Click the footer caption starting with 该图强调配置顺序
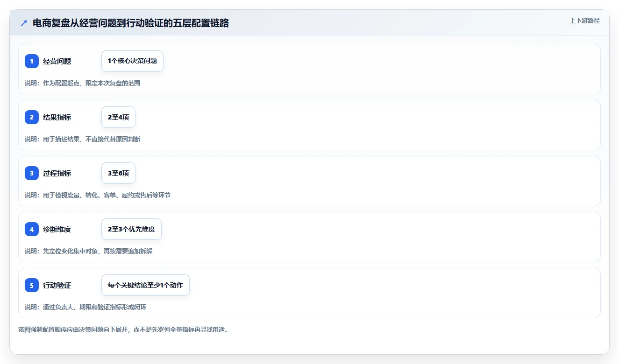This screenshot has width=619, height=364. pyautogui.click(x=123, y=329)
